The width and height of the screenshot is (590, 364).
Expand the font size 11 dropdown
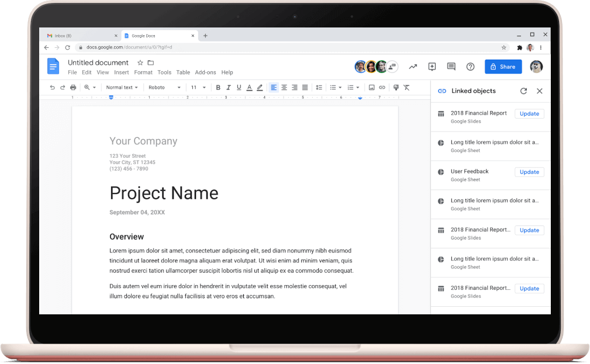[x=198, y=88]
